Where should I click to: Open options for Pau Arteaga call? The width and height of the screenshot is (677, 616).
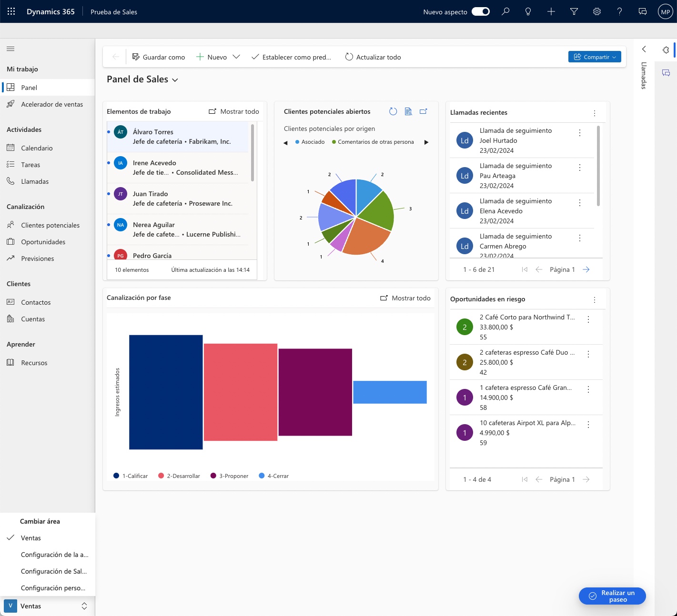[x=580, y=168]
